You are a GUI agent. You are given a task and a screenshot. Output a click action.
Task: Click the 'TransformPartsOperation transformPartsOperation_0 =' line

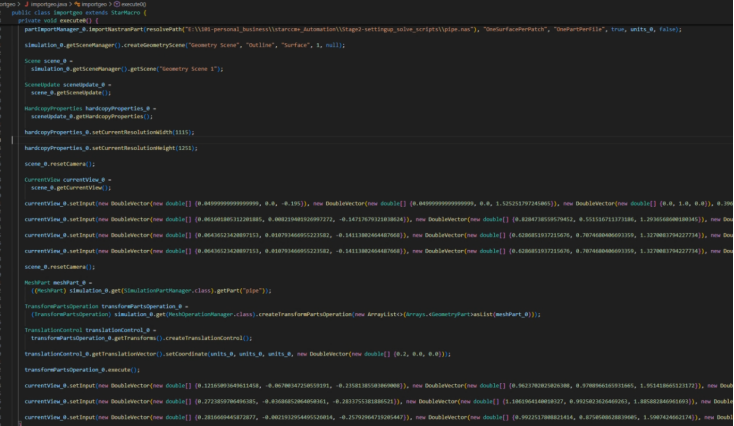106,306
